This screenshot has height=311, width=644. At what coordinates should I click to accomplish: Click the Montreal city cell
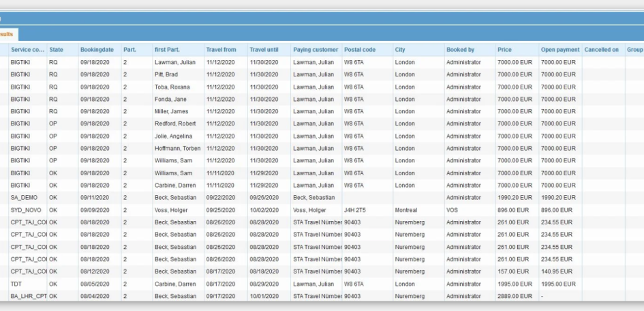tap(406, 210)
